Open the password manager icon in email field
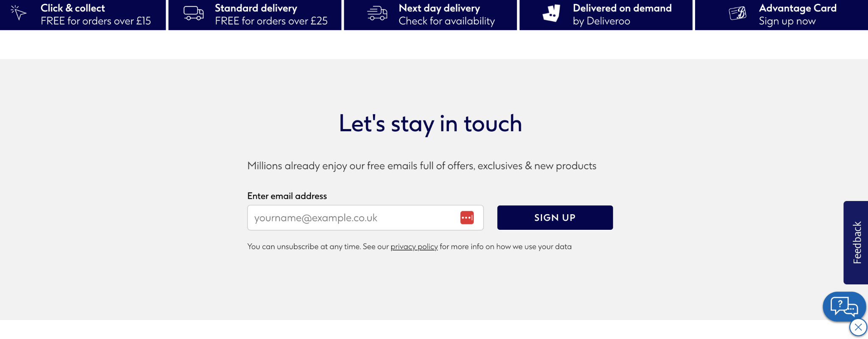 tap(467, 218)
